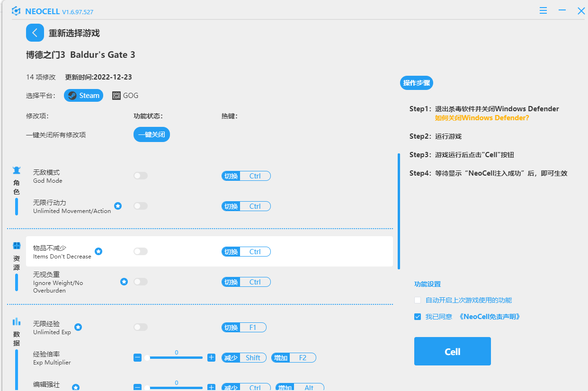
Task: Click the plus icon for 编辑强壮
Action: pos(211,388)
